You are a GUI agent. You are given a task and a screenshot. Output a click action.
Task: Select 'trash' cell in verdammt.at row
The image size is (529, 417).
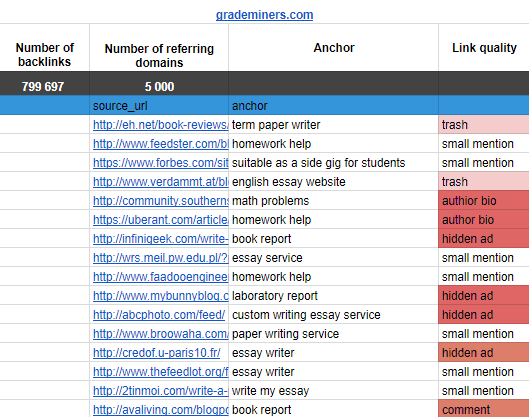(484, 182)
